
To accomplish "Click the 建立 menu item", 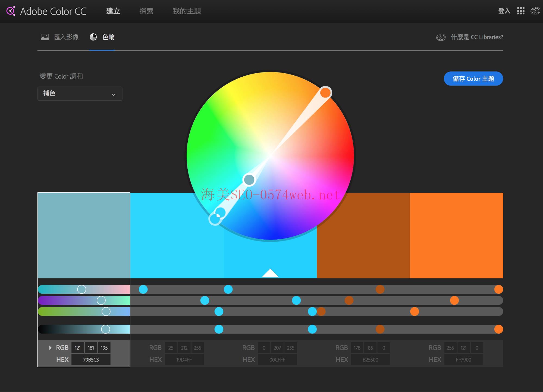I will [113, 11].
